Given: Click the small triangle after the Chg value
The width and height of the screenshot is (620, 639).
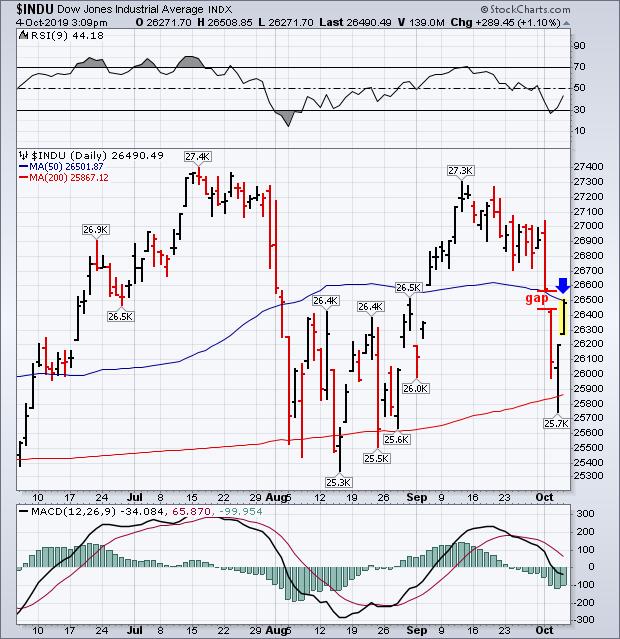Looking at the screenshot, I should 566,23.
